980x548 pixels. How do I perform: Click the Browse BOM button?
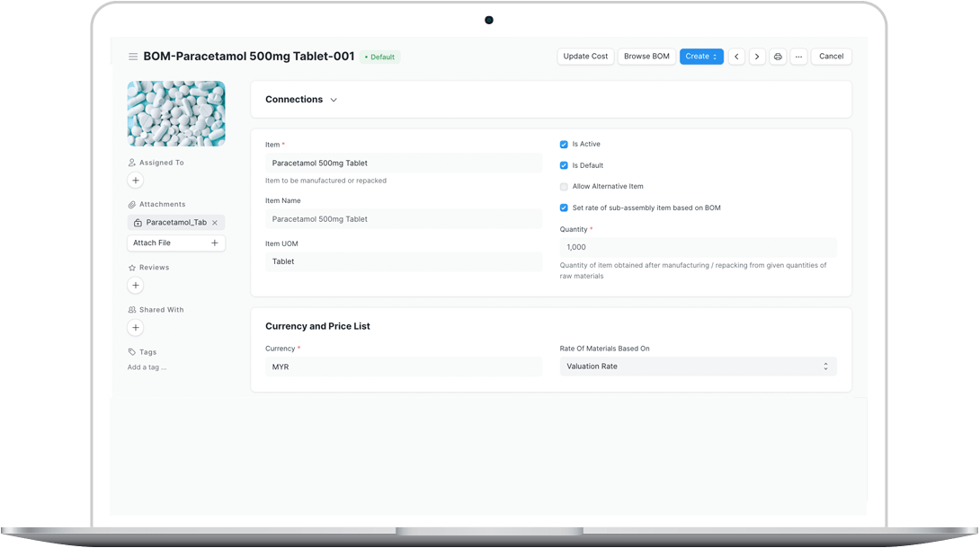646,57
